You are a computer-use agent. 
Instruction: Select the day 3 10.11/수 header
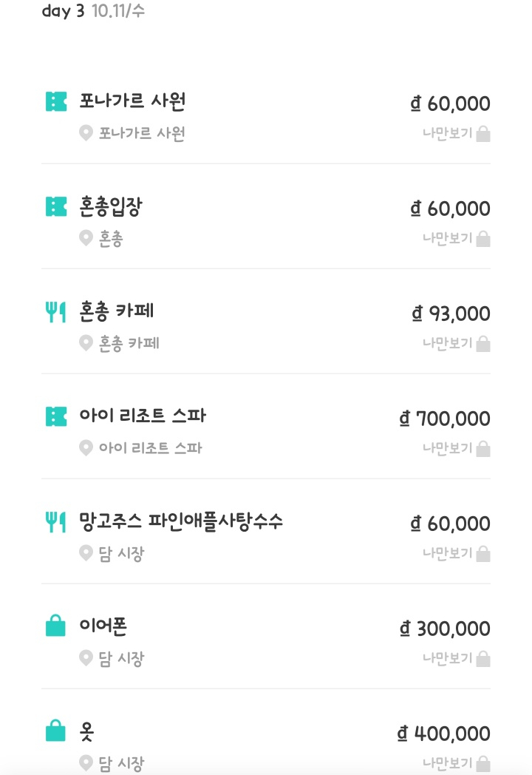93,12
